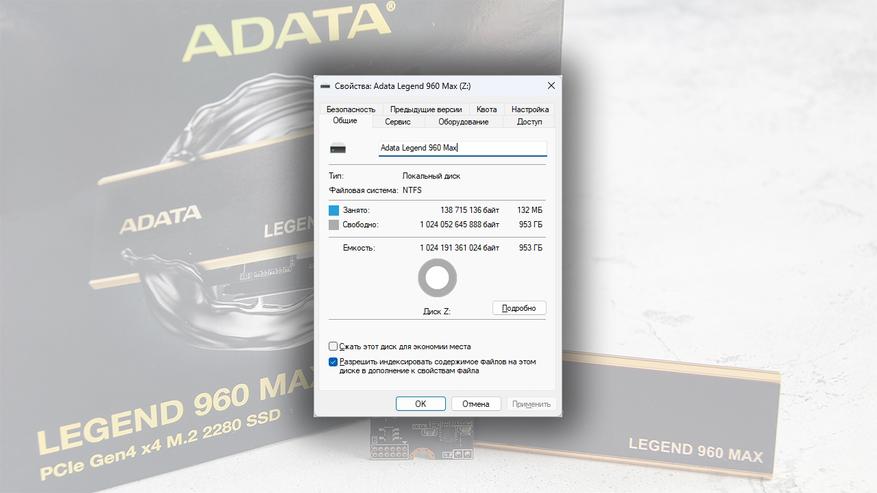
Task: Click the NTFS file system value
Action: coord(412,190)
